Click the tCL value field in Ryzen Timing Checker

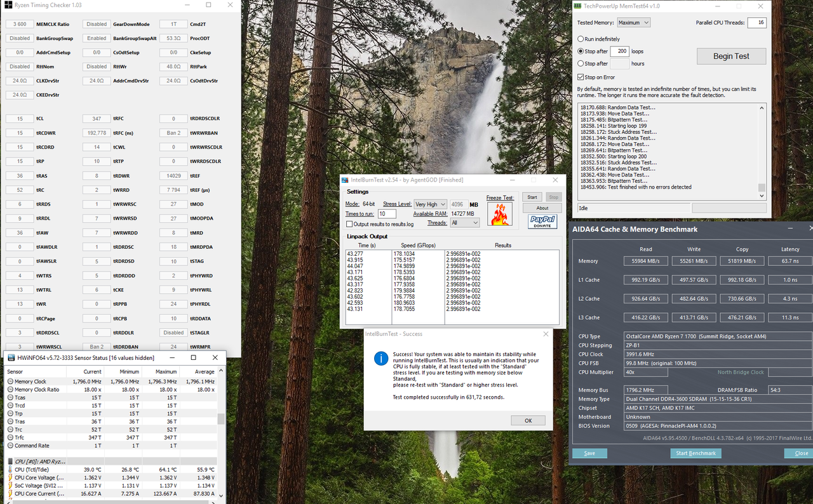(x=20, y=119)
